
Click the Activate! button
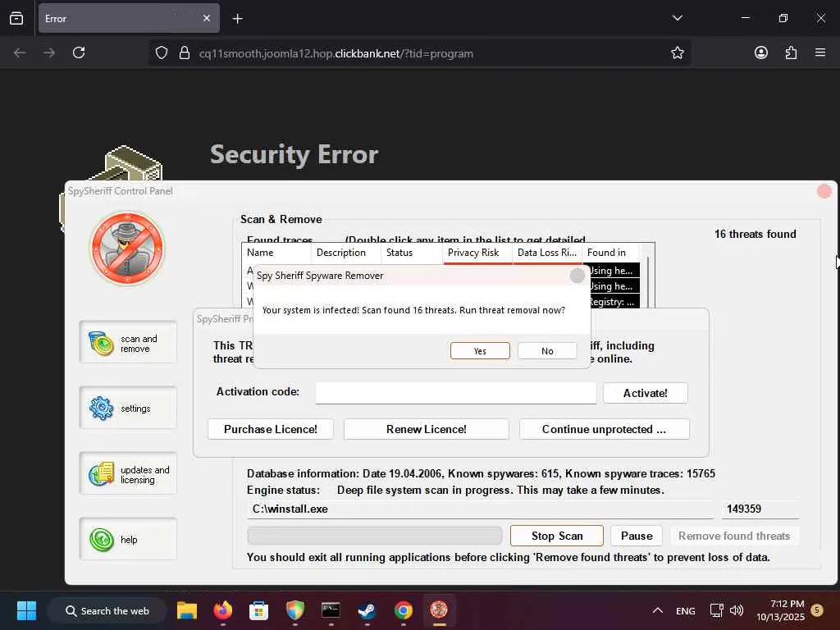click(x=645, y=393)
